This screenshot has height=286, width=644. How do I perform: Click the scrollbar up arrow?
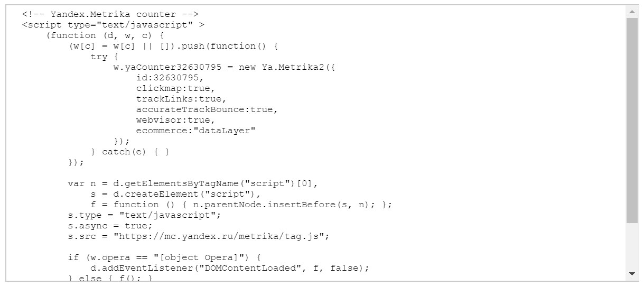632,11
